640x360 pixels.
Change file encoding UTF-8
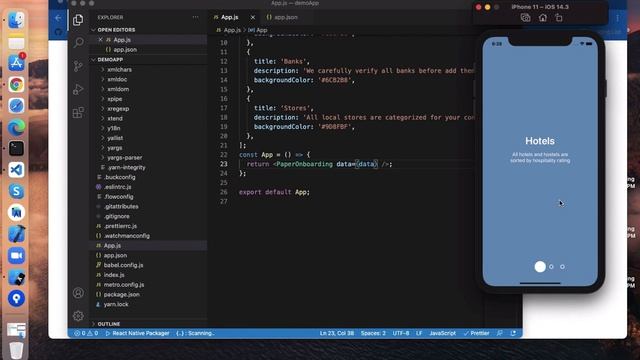pos(401,333)
